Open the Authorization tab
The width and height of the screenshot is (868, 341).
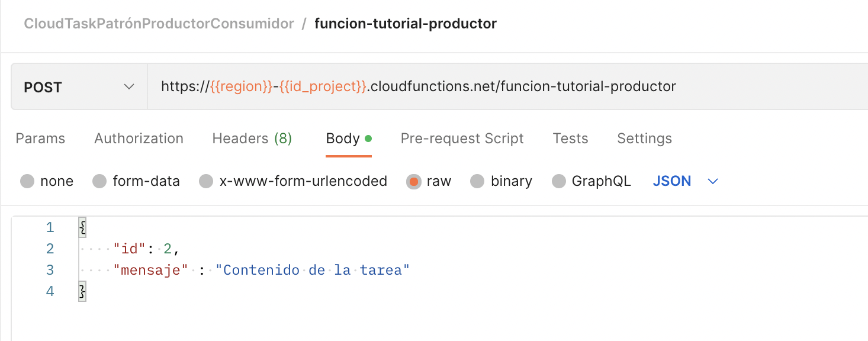click(x=139, y=139)
